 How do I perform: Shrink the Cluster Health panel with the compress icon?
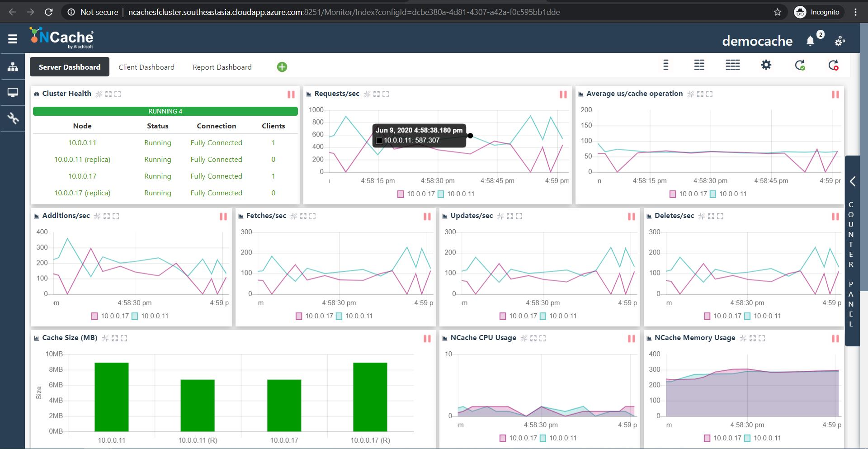click(x=99, y=94)
